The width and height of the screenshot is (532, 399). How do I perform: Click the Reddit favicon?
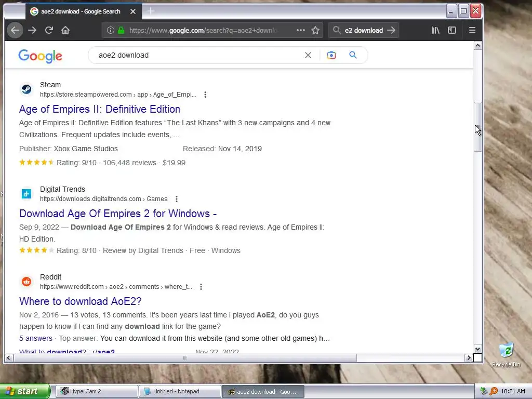26,281
